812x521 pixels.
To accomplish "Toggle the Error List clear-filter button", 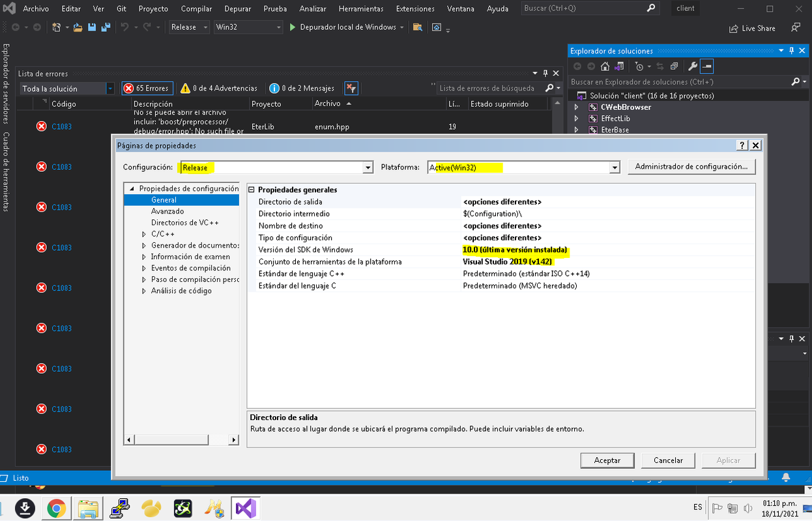I will pos(351,88).
